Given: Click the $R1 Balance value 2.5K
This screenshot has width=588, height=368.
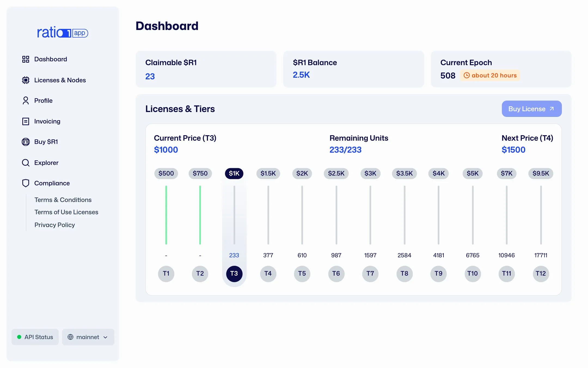Looking at the screenshot, I should 301,75.
